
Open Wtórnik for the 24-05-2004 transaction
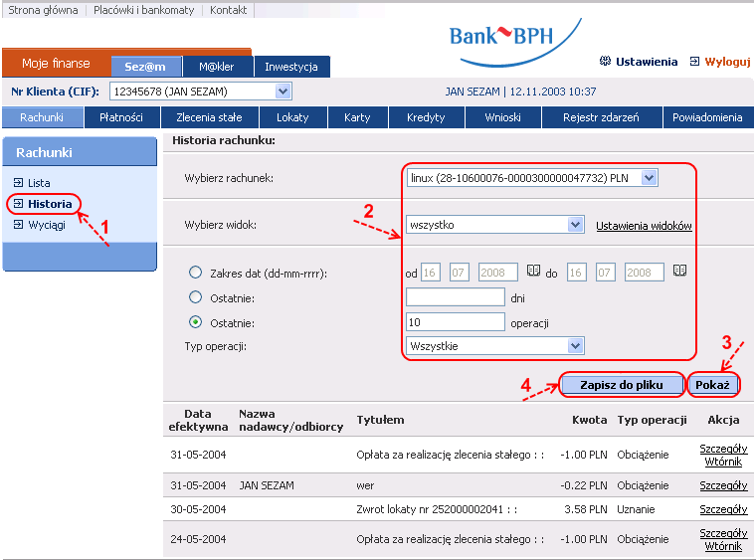coord(723,546)
